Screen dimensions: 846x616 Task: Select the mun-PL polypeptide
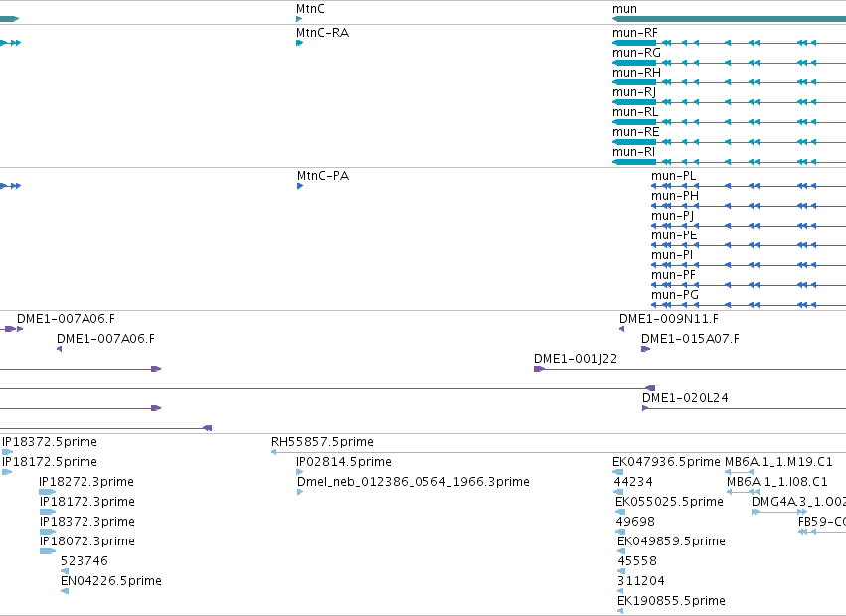coord(674,175)
